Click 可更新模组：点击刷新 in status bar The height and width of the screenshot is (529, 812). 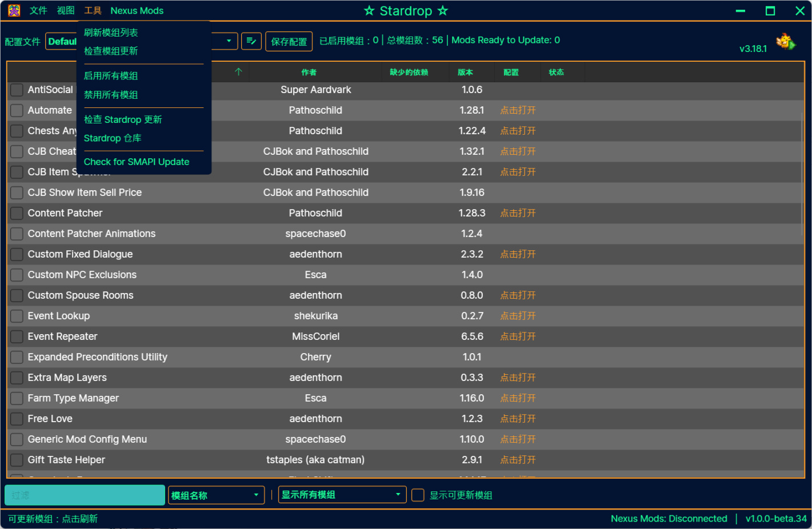click(53, 519)
